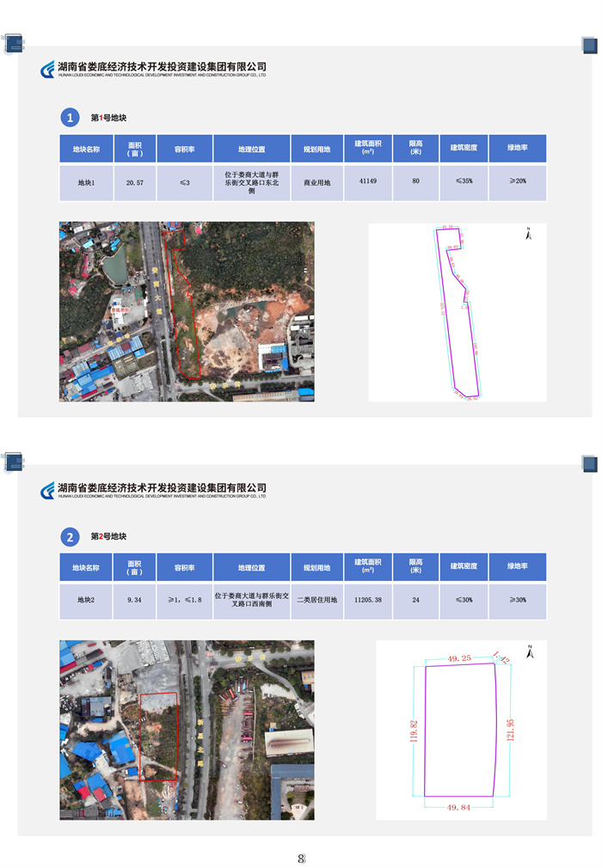Screen dimensions: 602x868
Task: Click 地理位置 header in second table
Action: [x=251, y=567]
